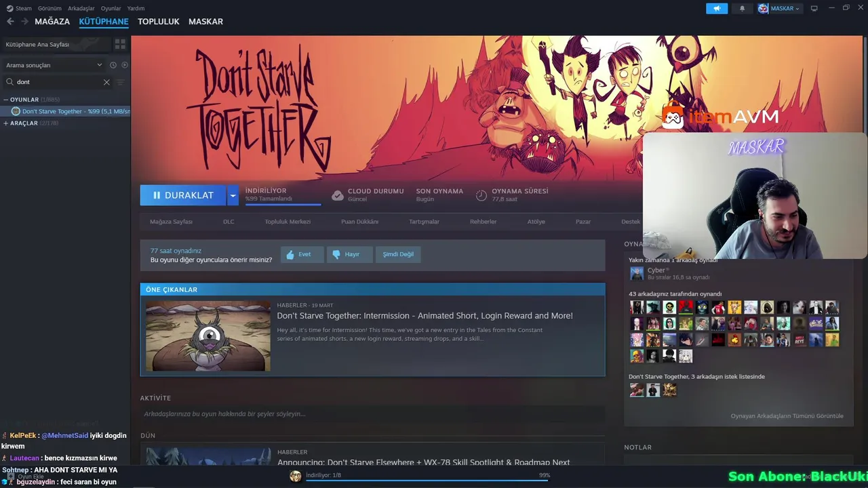Screen dimensions: 868x488
Task: Click the NOTLAR section header
Action: 637,447
